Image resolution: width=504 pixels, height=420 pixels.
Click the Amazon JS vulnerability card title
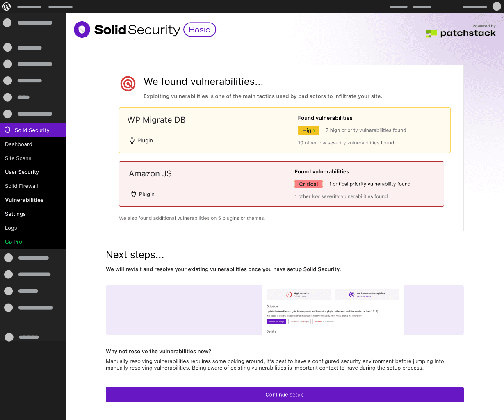pyautogui.click(x=150, y=173)
